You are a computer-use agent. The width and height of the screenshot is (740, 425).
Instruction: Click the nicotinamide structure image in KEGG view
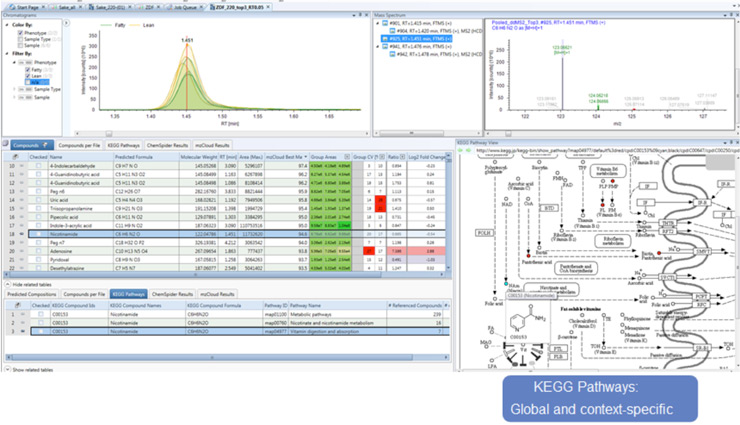(528, 322)
